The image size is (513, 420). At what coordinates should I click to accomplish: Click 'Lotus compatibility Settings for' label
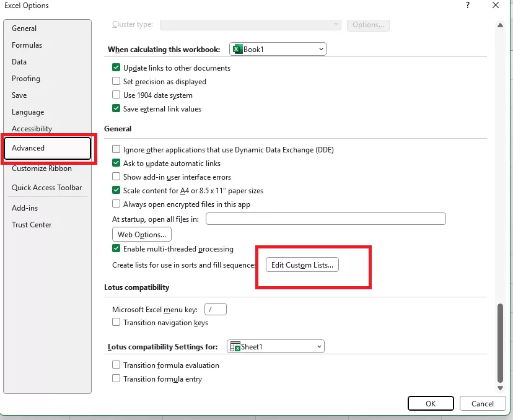pos(162,347)
